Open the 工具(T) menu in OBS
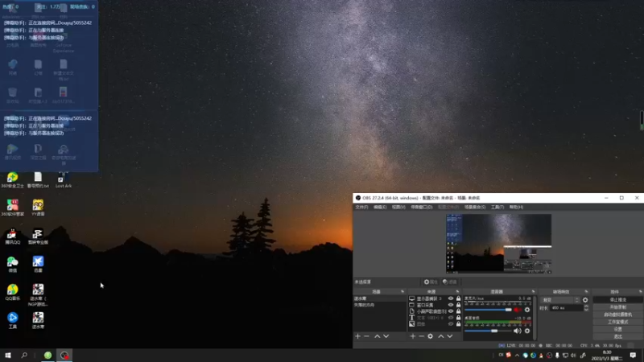 [497, 208]
